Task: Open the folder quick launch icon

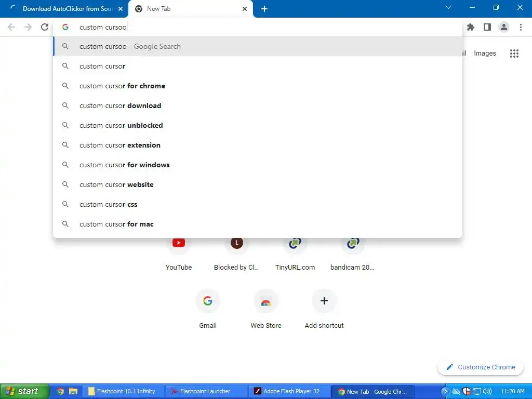Action: coord(73,391)
